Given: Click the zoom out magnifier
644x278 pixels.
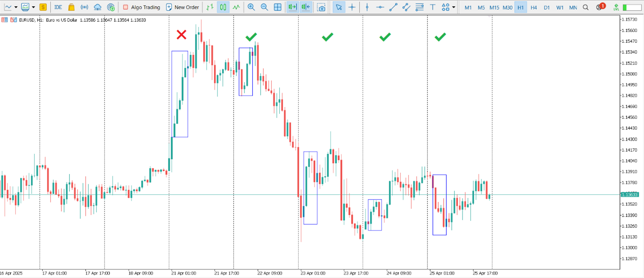Looking at the screenshot, I should pyautogui.click(x=264, y=7).
